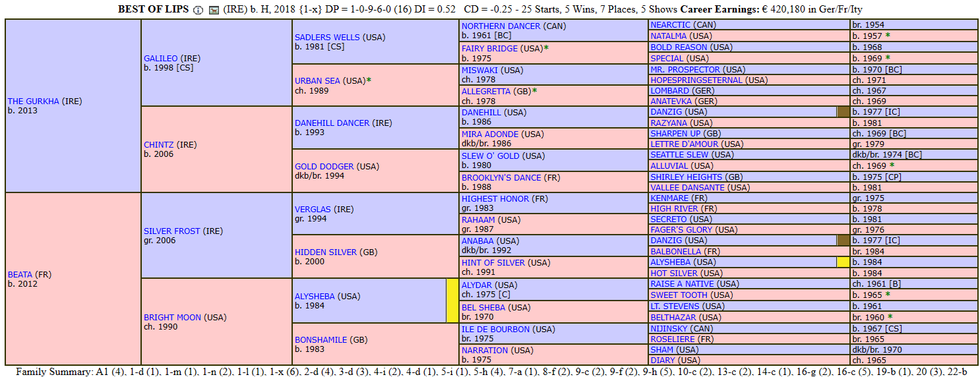The height and width of the screenshot is (377, 980).
Task: Select the NORTHERN DANCER link
Action: click(x=501, y=26)
